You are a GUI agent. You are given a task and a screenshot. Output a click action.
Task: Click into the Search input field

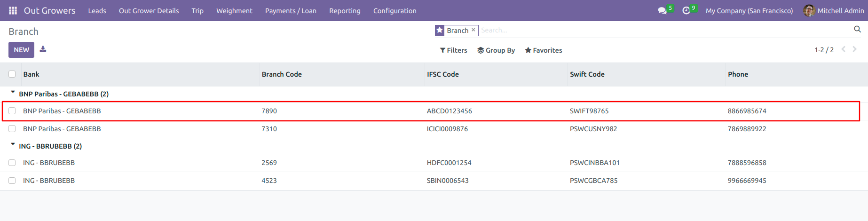coord(665,30)
